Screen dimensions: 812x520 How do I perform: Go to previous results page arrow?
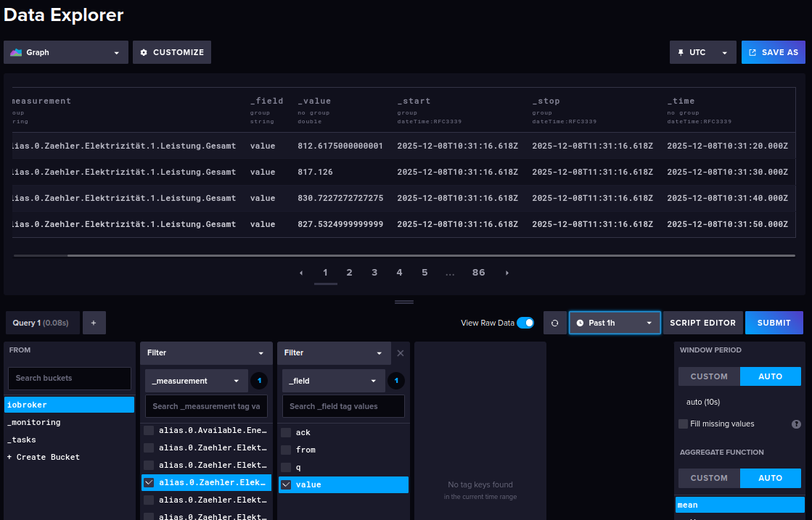click(301, 273)
